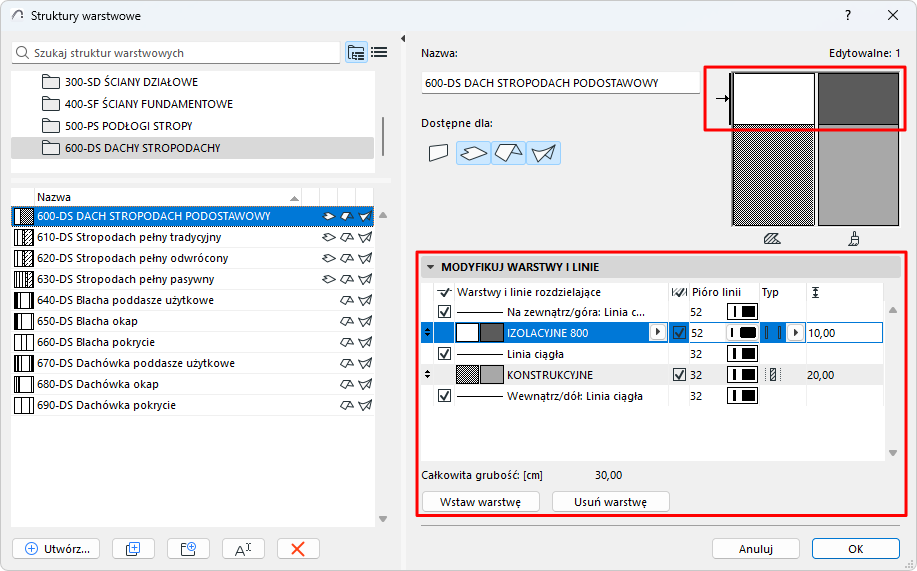Select 630-DS Stropodach pełny pasywny
Image resolution: width=917 pixels, height=571 pixels.
tap(192, 279)
